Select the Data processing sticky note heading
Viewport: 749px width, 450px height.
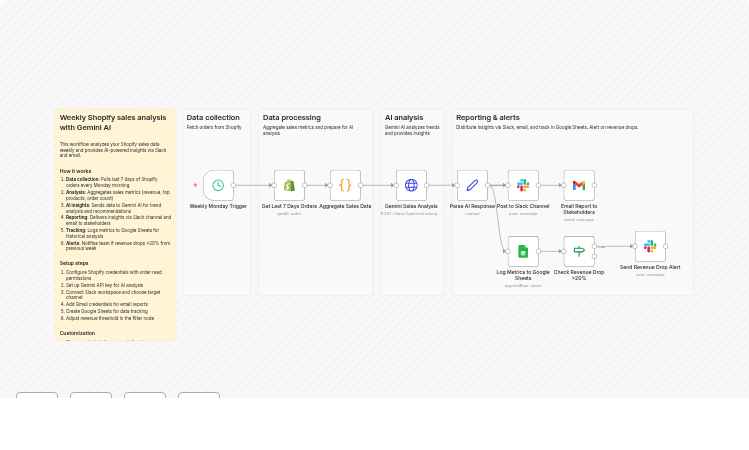(x=291, y=118)
